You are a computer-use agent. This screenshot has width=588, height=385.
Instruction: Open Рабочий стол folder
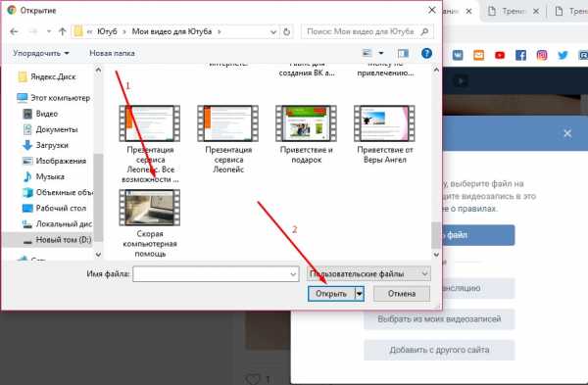point(54,209)
